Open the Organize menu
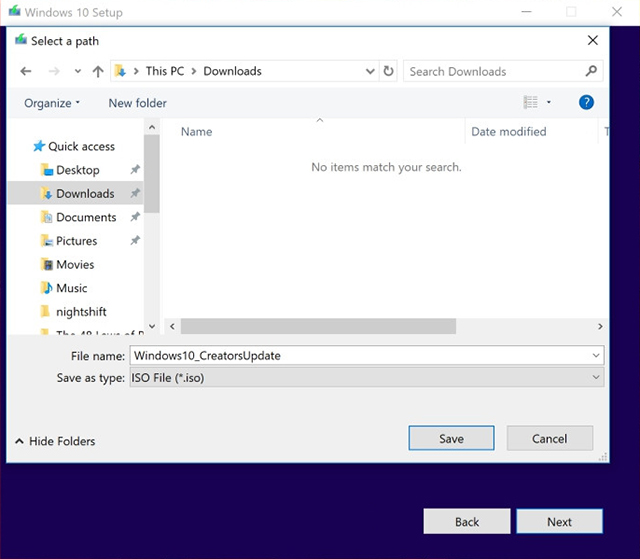The height and width of the screenshot is (559, 640). click(52, 103)
